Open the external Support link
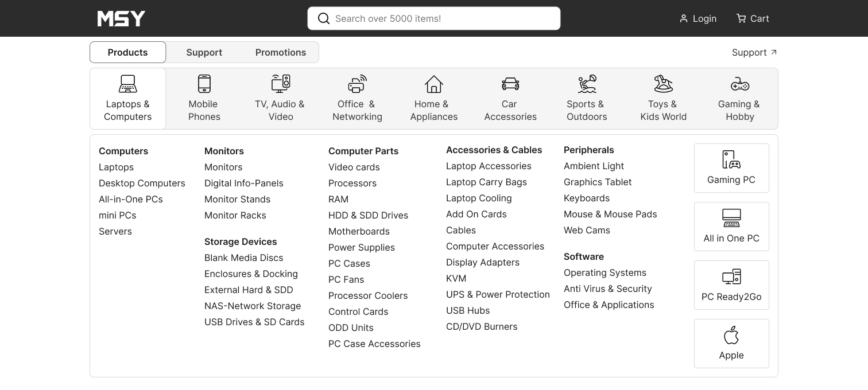Screen dimensions: 868x390 coord(754,52)
